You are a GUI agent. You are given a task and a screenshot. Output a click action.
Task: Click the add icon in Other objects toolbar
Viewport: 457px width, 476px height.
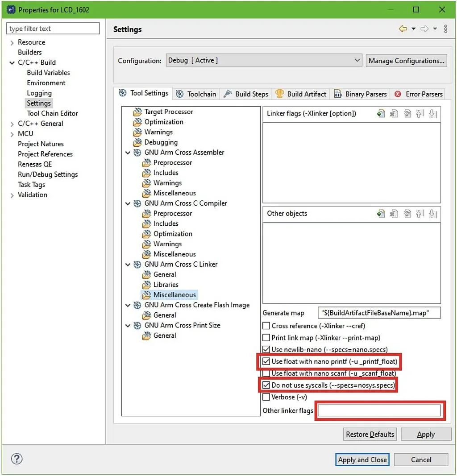[381, 214]
